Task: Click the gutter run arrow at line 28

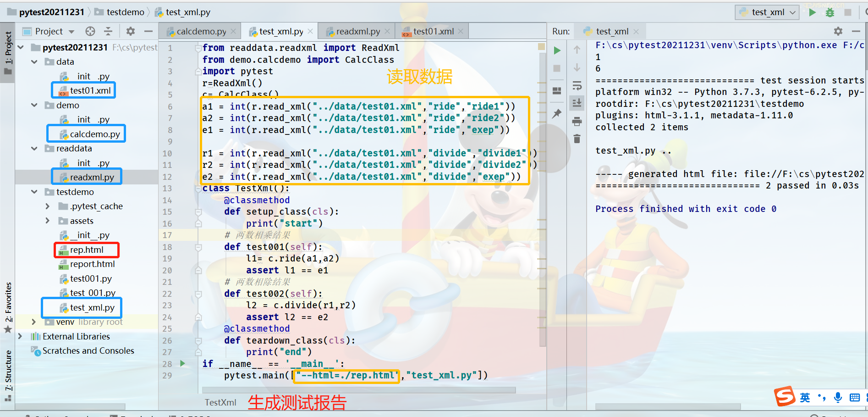Action: pos(182,363)
